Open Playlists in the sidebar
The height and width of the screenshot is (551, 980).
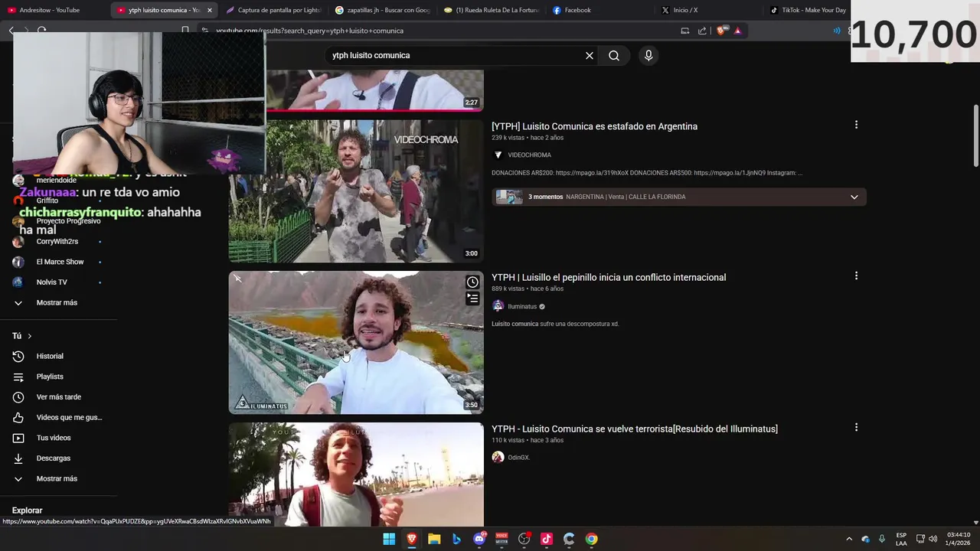pyautogui.click(x=50, y=377)
